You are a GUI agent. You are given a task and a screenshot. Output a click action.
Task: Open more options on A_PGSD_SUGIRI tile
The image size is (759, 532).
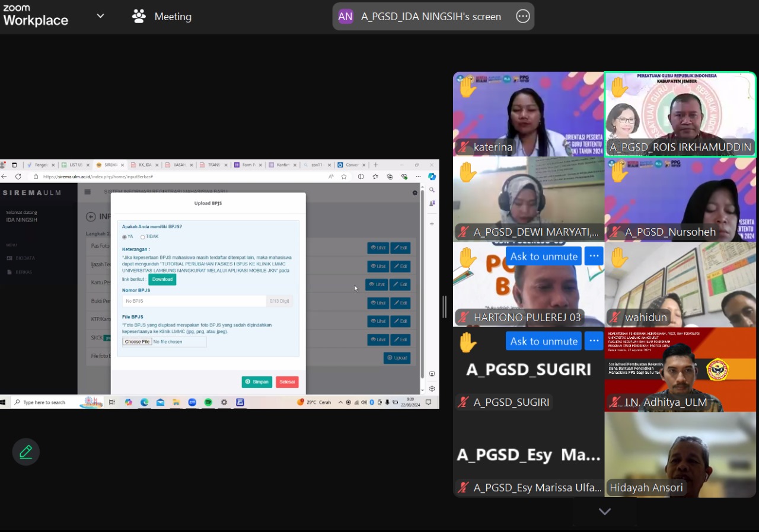(594, 341)
